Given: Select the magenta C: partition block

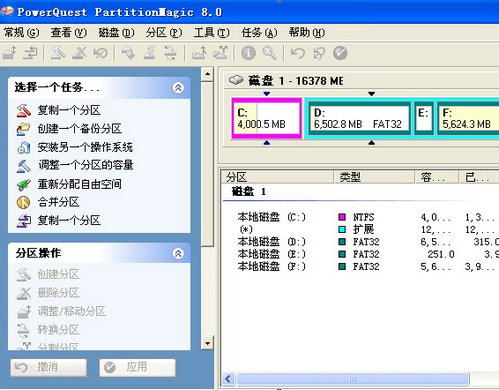Looking at the screenshot, I should coord(267,118).
